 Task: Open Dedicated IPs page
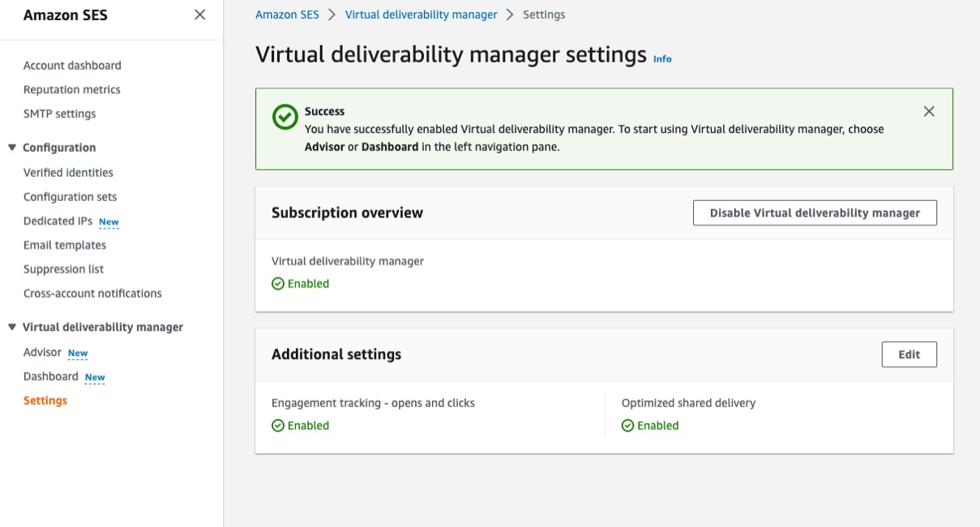point(58,221)
